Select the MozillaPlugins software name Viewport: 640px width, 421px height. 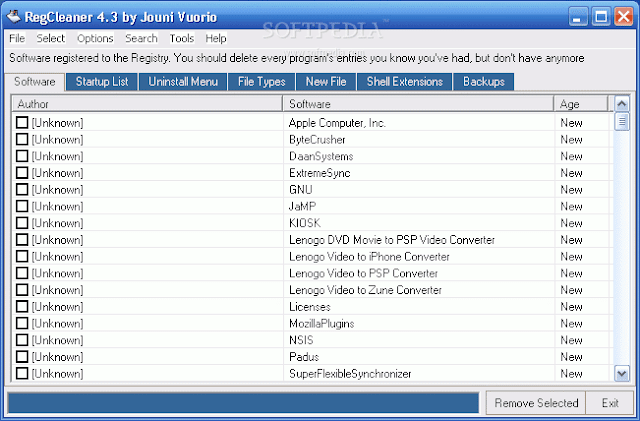tap(322, 323)
